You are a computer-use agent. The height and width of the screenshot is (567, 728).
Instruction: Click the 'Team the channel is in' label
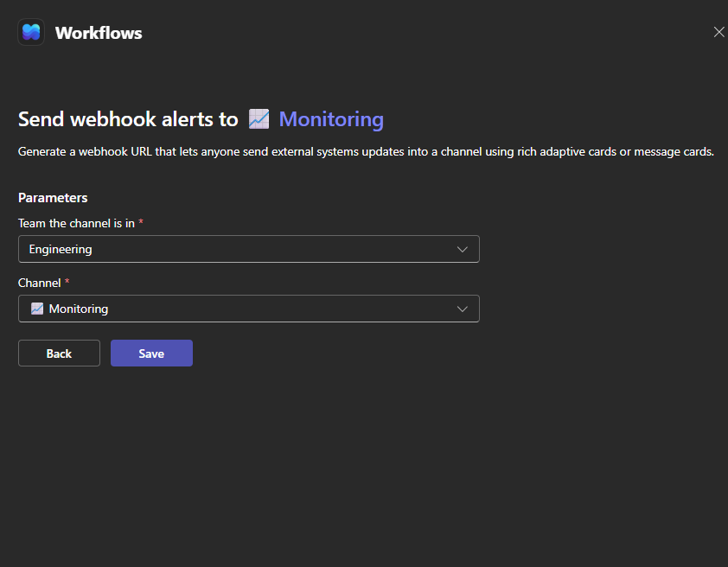(77, 223)
